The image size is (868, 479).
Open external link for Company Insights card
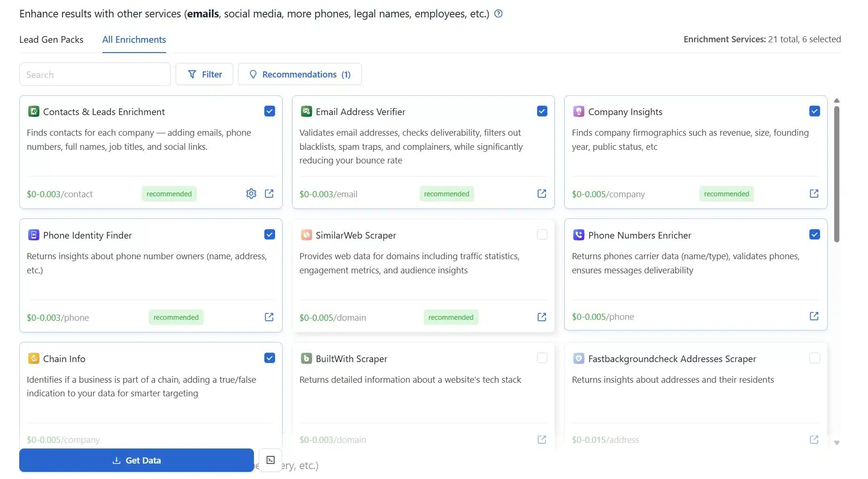click(x=814, y=193)
